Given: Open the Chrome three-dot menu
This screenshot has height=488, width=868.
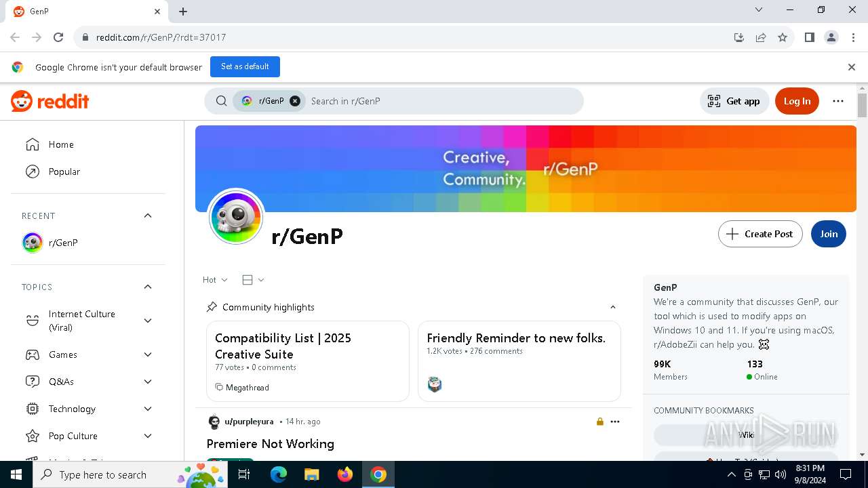Looking at the screenshot, I should point(852,37).
